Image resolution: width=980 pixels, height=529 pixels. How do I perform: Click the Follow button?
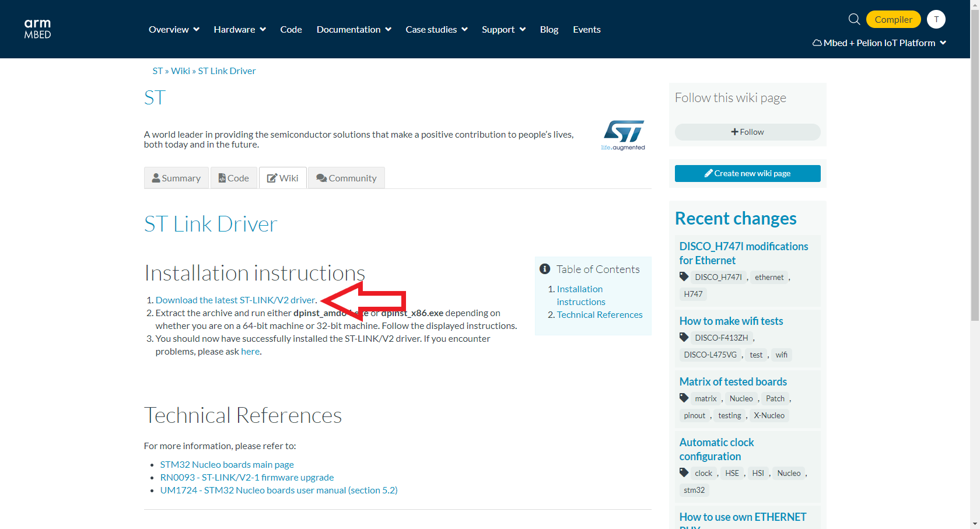pyautogui.click(x=747, y=132)
